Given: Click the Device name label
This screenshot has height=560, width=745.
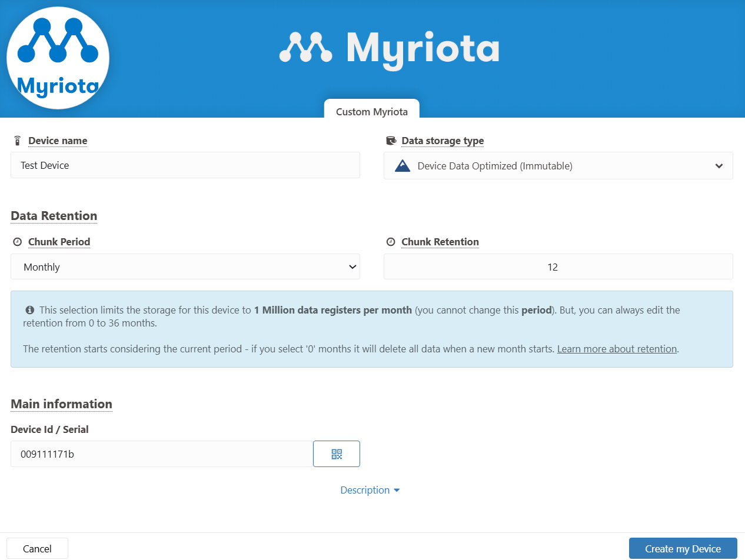Looking at the screenshot, I should point(58,141).
